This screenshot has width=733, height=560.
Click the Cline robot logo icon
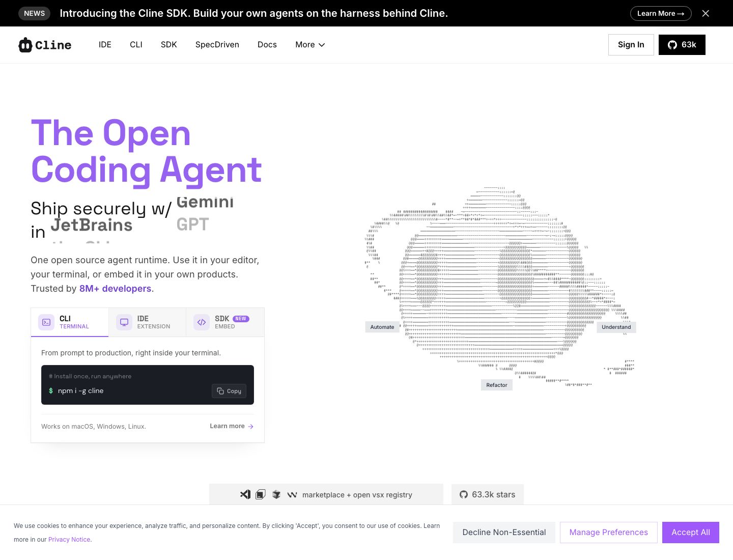25,45
